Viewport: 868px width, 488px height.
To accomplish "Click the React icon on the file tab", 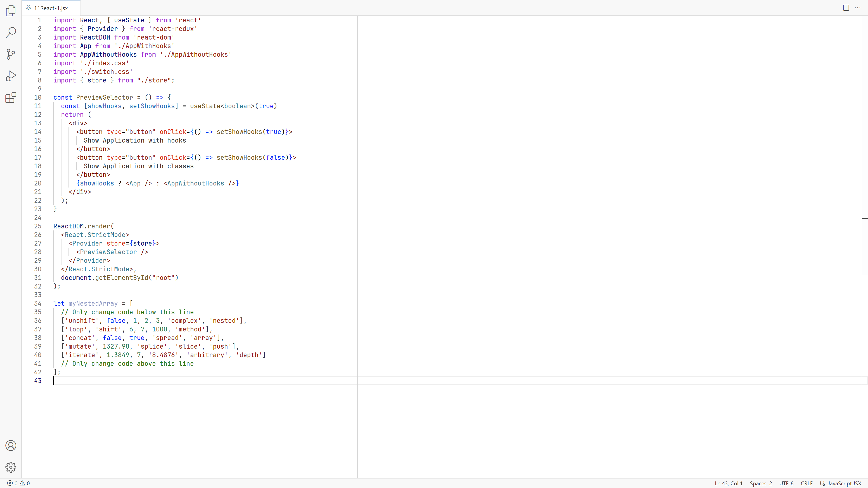I will (x=28, y=8).
